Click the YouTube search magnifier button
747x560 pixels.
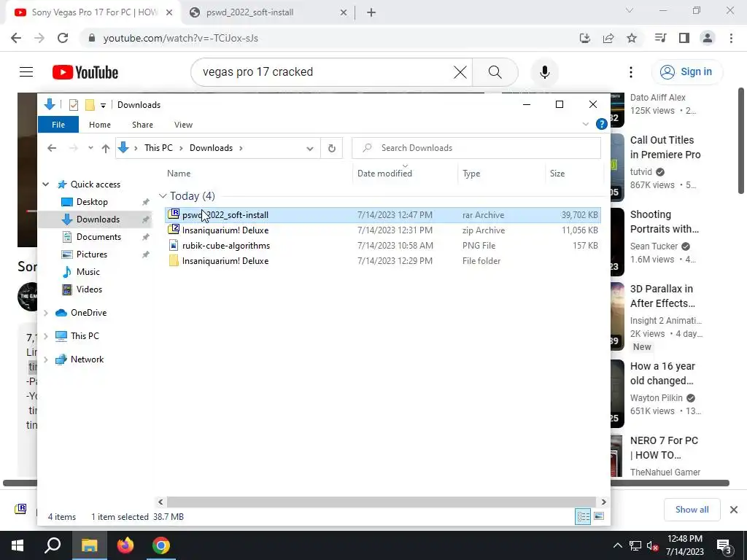coord(495,72)
